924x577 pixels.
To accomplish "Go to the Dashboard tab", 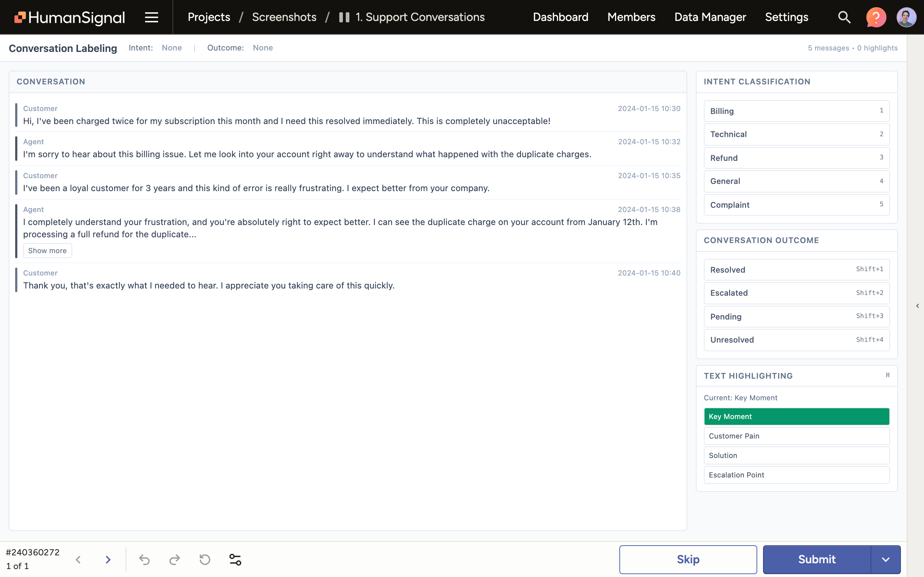I will tap(560, 17).
